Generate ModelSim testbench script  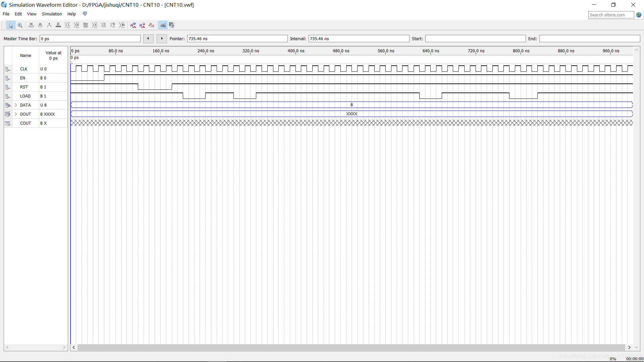151,25
